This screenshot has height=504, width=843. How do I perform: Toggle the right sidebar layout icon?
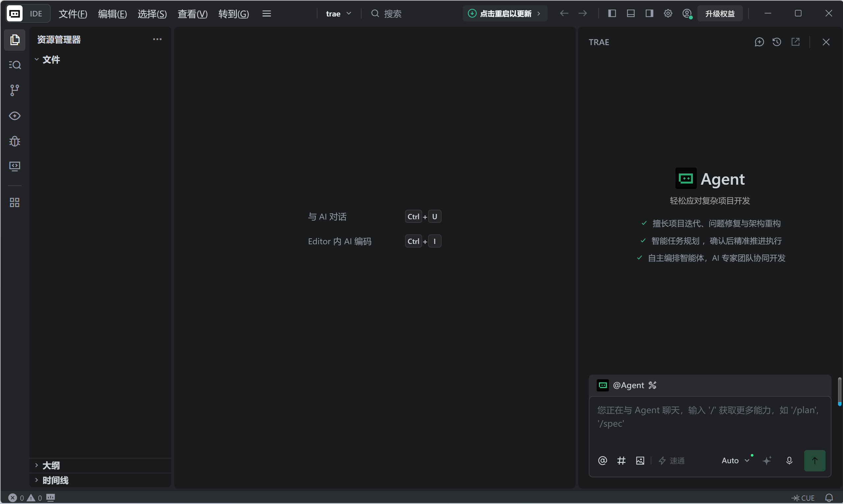pyautogui.click(x=649, y=13)
